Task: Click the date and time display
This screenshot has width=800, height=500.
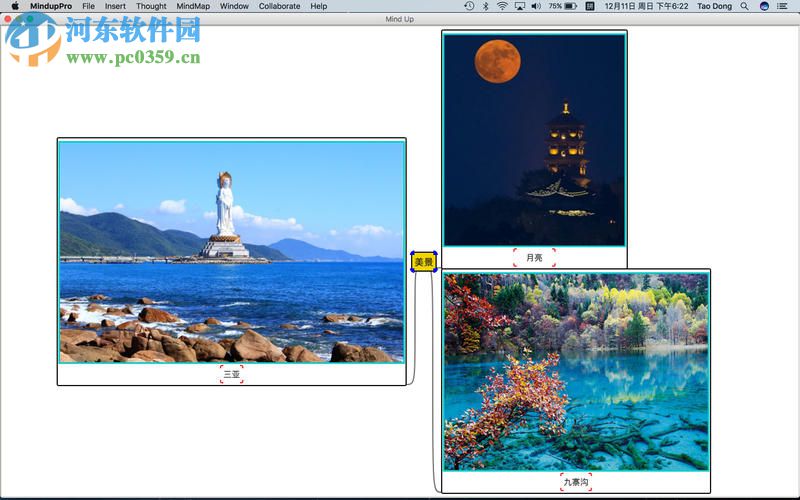Action: pos(646,6)
